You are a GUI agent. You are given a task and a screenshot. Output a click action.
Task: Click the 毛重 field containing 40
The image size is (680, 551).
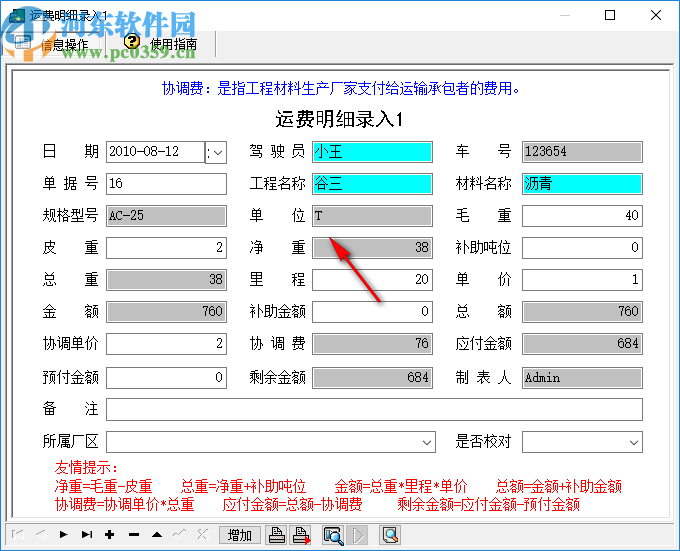582,215
